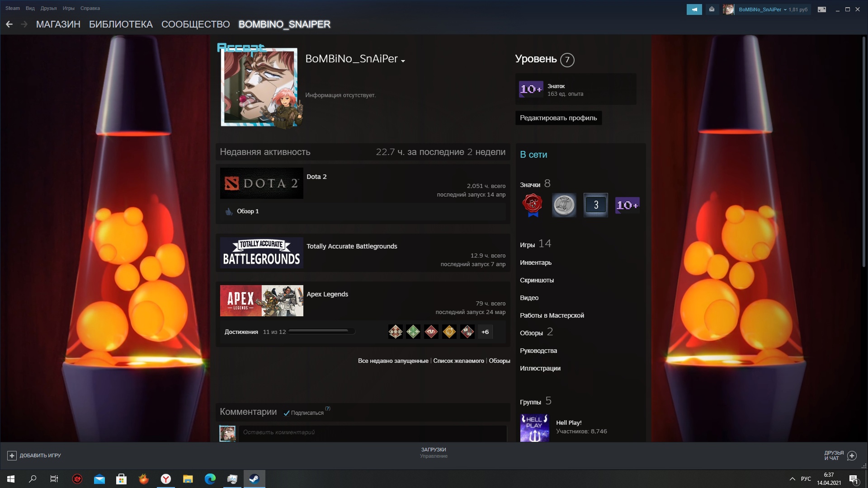Image resolution: width=868 pixels, height=488 pixels.
Task: Click the (?) help mark near Подписаться
Action: 328,408
